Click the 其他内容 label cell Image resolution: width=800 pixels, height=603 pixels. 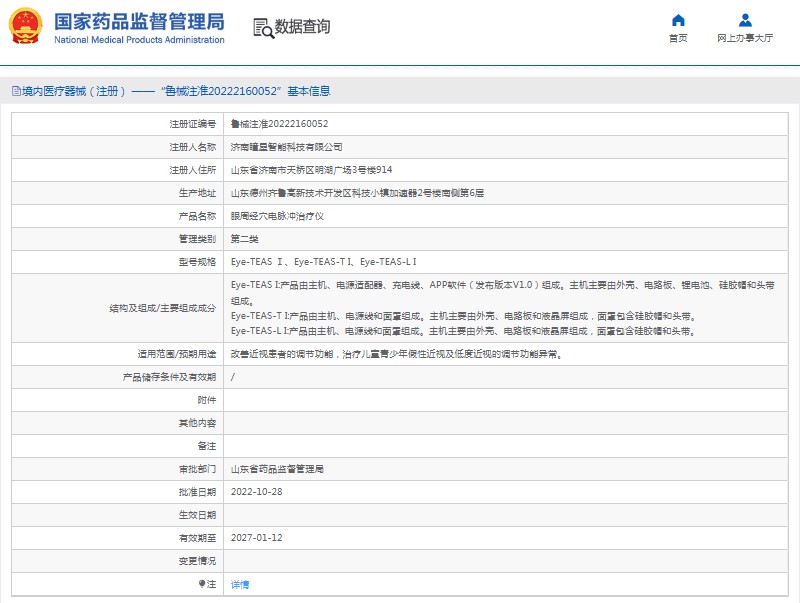click(x=117, y=423)
